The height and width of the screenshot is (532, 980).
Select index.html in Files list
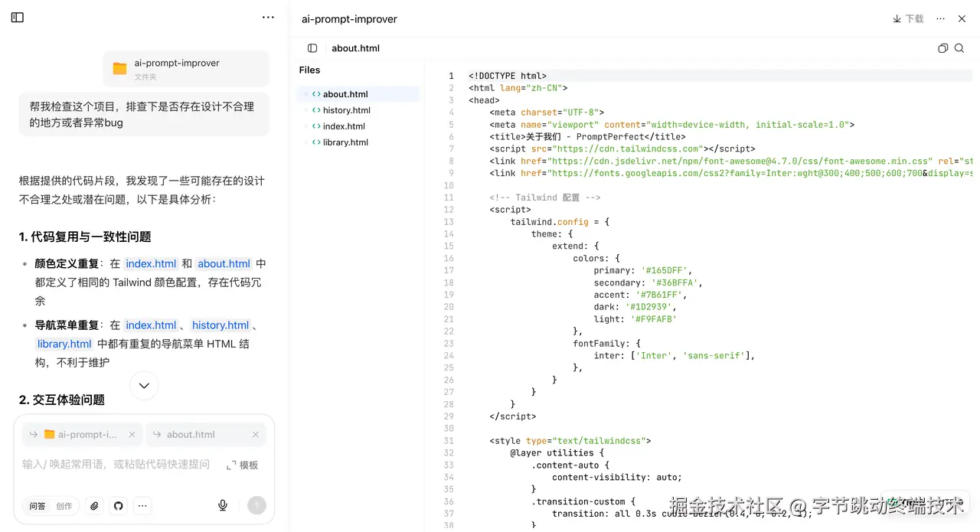tap(358, 126)
